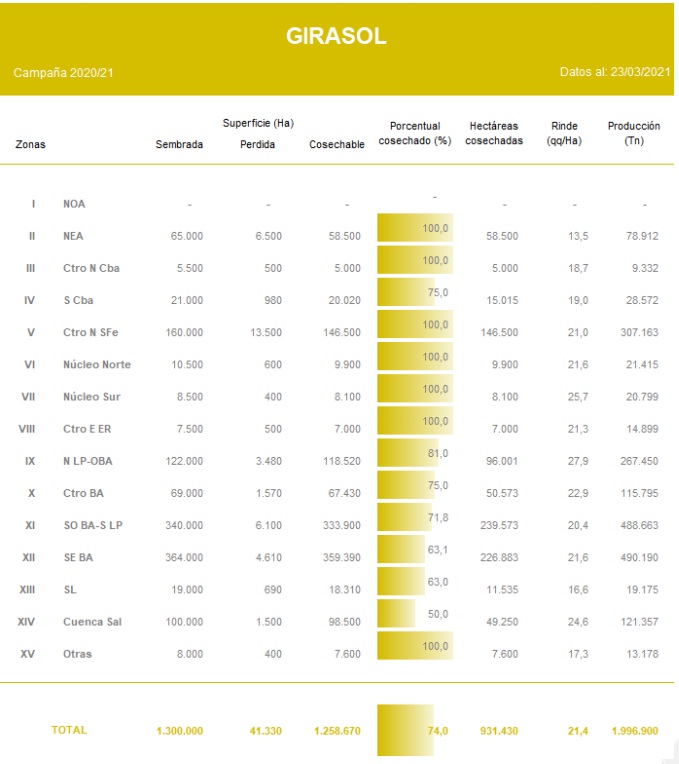Select the Zonas column header
Image resolution: width=679 pixels, height=764 pixels.
[x=30, y=144]
